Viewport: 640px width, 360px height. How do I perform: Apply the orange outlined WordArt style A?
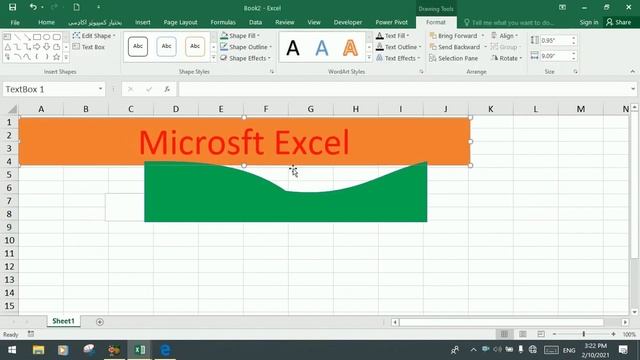click(x=350, y=48)
